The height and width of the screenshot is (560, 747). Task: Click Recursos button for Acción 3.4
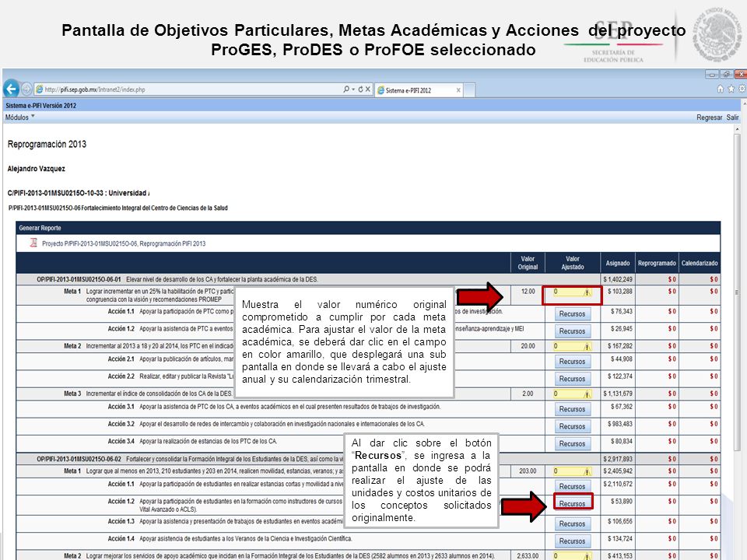(572, 443)
